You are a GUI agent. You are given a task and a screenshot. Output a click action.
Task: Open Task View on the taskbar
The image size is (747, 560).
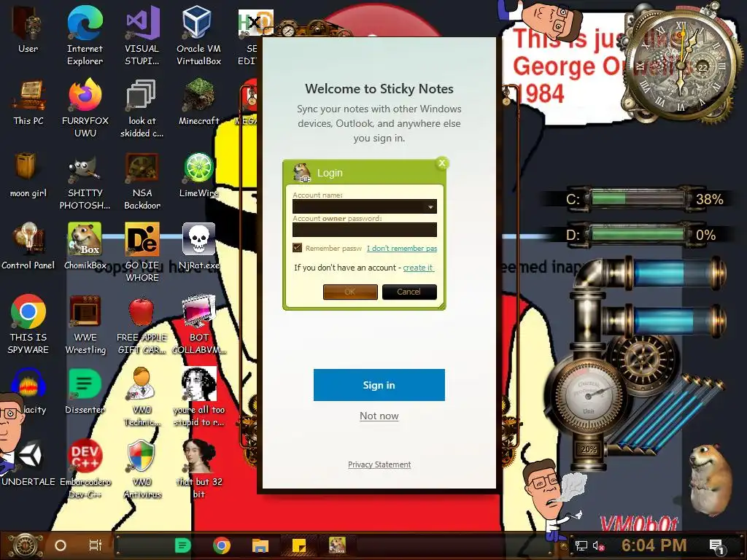96,545
